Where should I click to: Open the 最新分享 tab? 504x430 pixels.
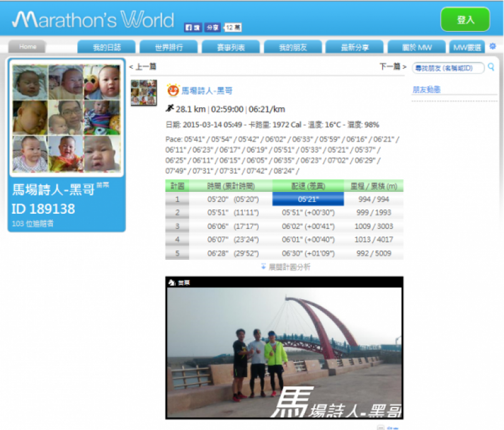[x=354, y=47]
